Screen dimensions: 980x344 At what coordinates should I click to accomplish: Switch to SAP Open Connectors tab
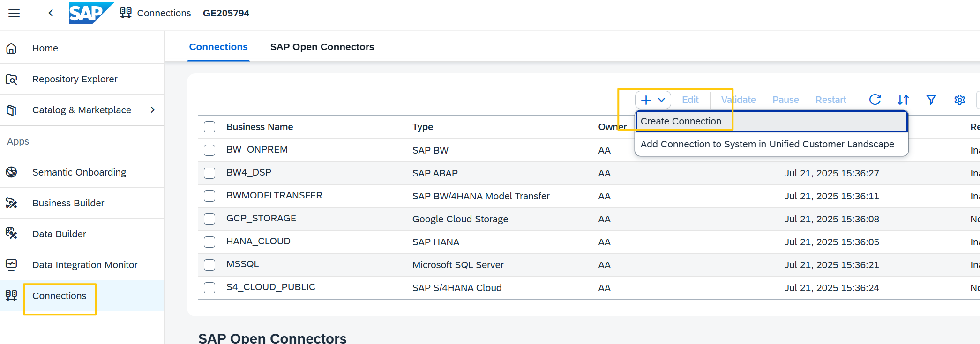click(x=322, y=47)
